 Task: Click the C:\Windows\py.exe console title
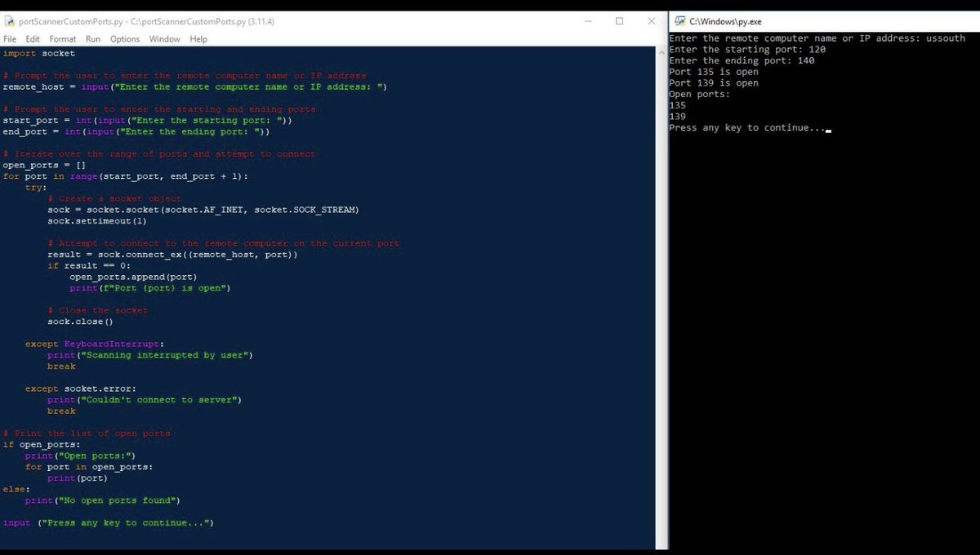[725, 22]
